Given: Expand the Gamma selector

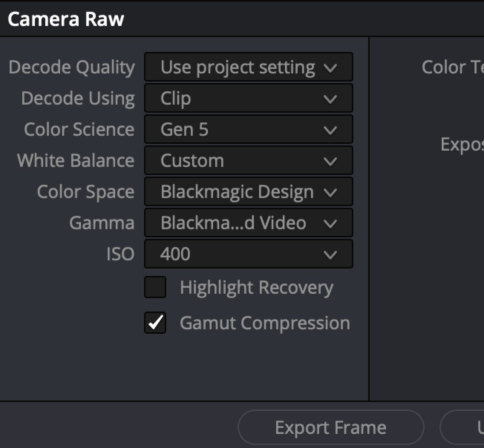Looking at the screenshot, I should click(248, 223).
